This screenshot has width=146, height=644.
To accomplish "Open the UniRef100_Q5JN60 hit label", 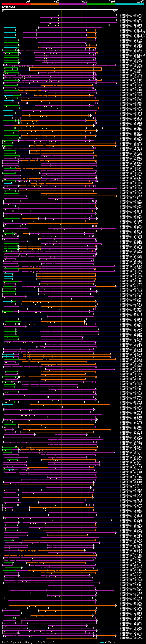I will [x=131, y=163].
